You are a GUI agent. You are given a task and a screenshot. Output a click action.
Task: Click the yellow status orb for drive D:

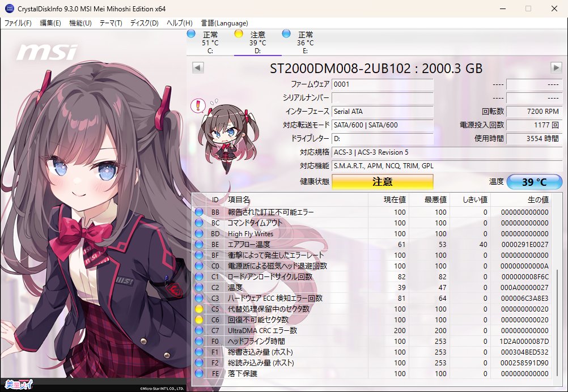[238, 33]
